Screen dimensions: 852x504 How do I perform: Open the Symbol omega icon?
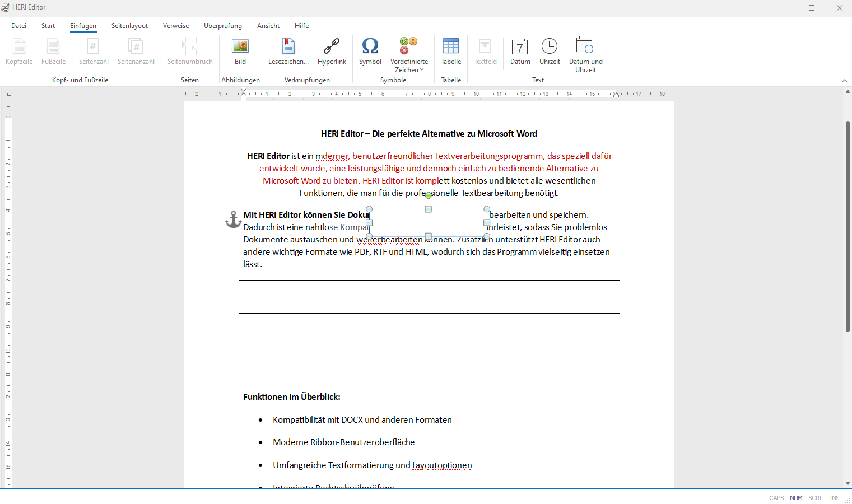[370, 46]
